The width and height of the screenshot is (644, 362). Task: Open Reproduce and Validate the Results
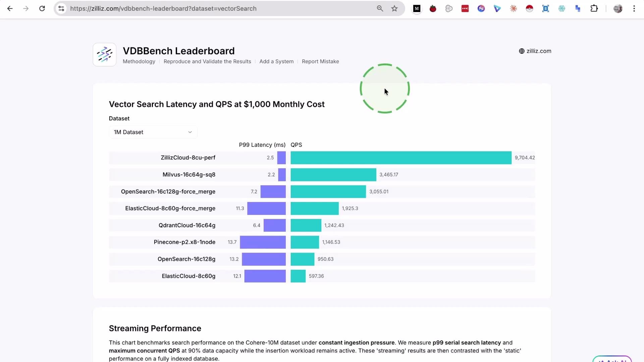tap(207, 62)
